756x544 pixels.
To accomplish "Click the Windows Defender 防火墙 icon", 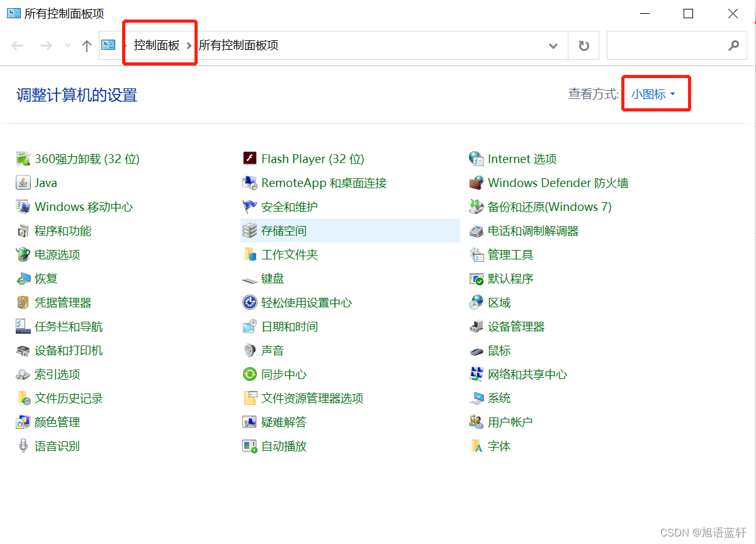I will coord(477,183).
